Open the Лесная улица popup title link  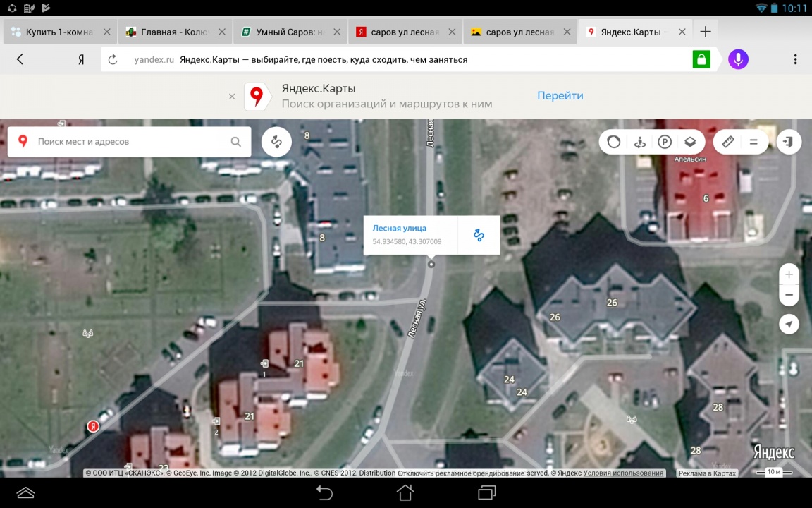399,228
